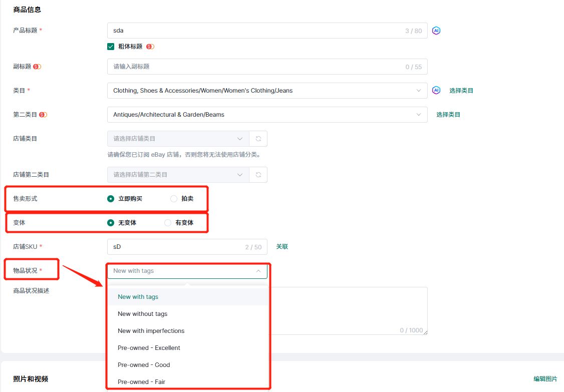Click the paid badge icon next to 副标题 label
The height and width of the screenshot is (392, 564).
(37, 67)
